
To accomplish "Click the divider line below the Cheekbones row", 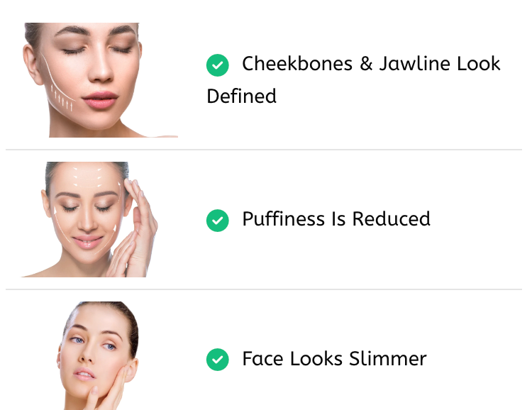I will tap(264, 150).
